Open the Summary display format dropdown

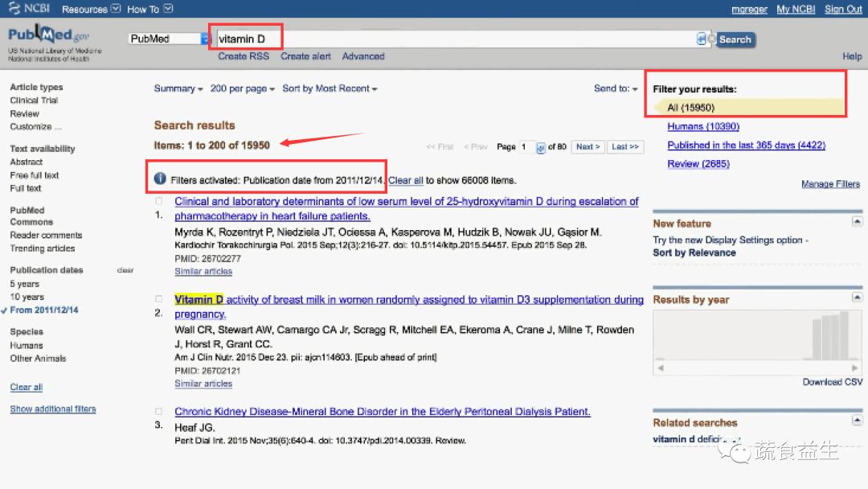click(x=178, y=88)
